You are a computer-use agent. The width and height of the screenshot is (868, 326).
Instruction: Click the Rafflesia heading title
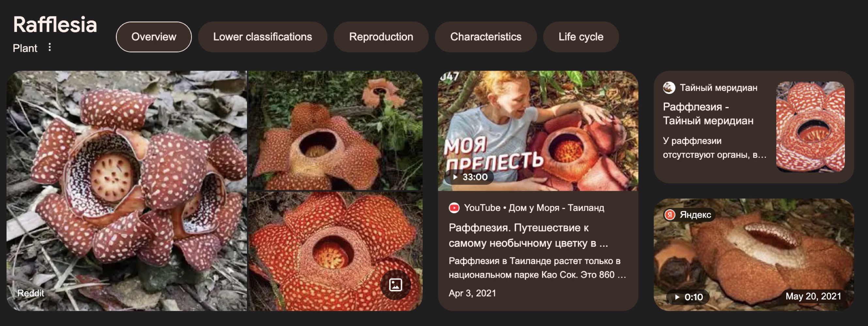coord(55,24)
